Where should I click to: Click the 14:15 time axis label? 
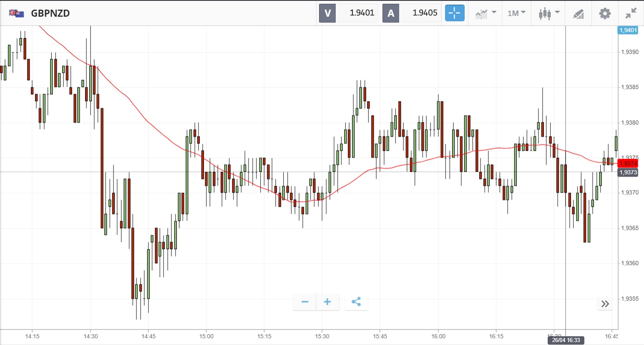(32, 336)
